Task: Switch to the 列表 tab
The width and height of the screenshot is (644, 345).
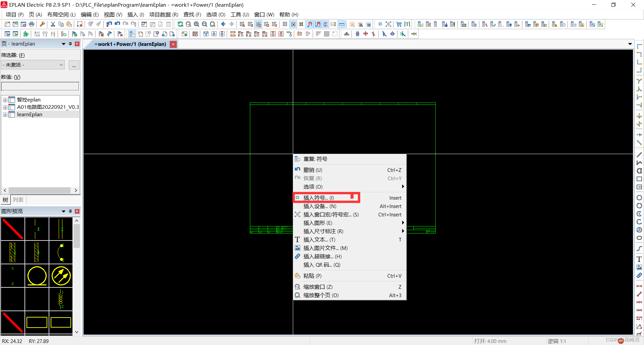Action: pos(18,200)
